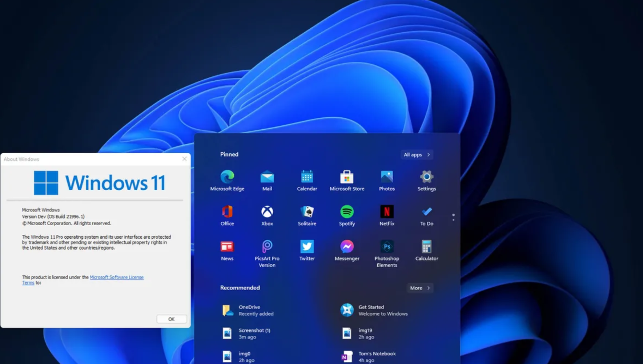
Task: Go to next pinned apps page dots
Action: coord(453,217)
